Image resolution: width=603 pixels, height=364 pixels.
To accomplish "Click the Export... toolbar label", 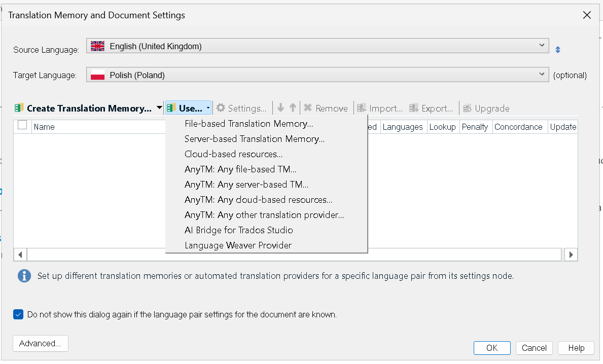I will click(437, 108).
